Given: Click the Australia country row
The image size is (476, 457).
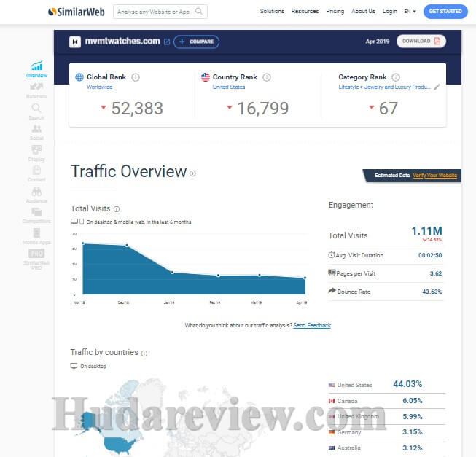Looking at the screenshot, I should (387, 448).
